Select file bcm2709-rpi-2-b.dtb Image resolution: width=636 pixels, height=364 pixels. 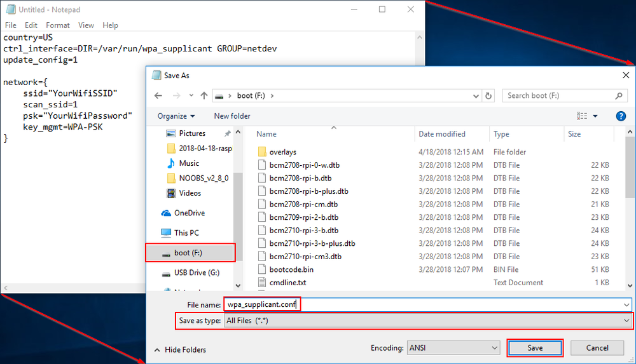coord(298,217)
